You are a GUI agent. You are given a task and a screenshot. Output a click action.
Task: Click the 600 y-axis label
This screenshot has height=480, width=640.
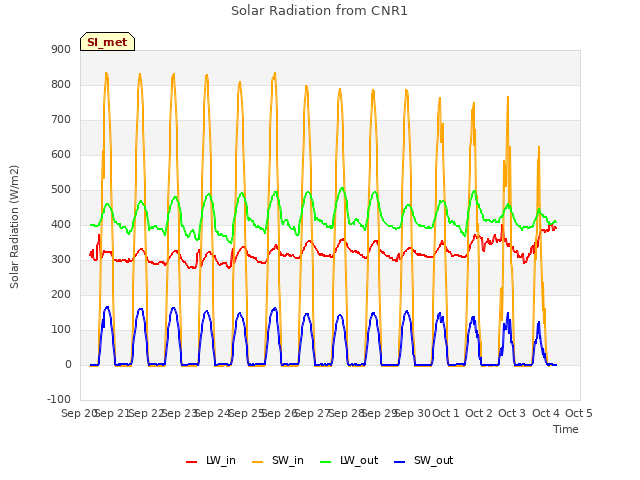coord(61,155)
